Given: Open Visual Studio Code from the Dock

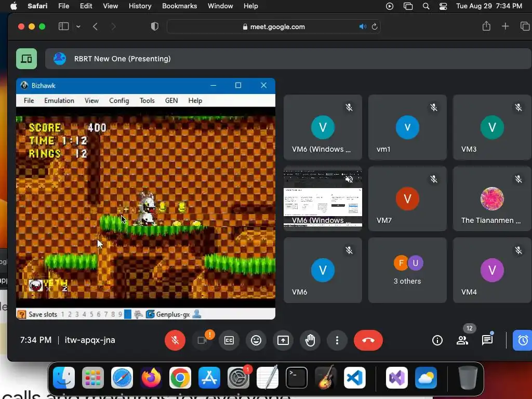Looking at the screenshot, I should pyautogui.click(x=354, y=377).
